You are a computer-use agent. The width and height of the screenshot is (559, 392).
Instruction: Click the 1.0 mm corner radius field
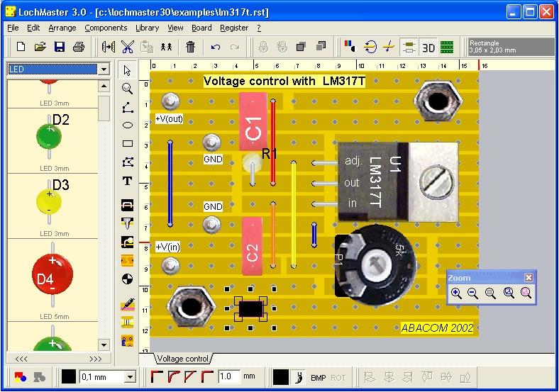tap(229, 376)
